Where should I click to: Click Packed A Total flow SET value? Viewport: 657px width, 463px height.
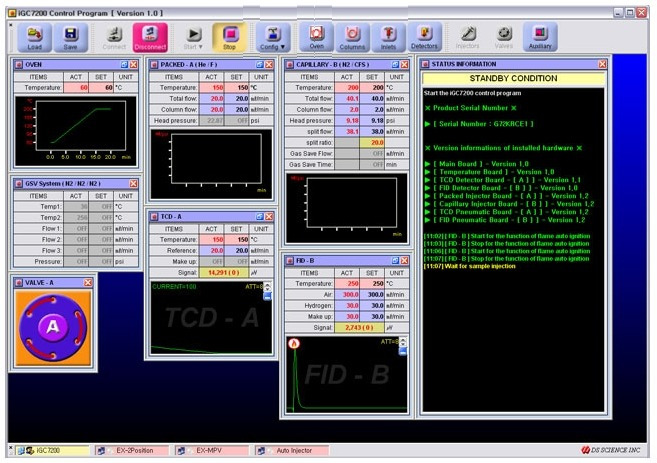[x=237, y=98]
